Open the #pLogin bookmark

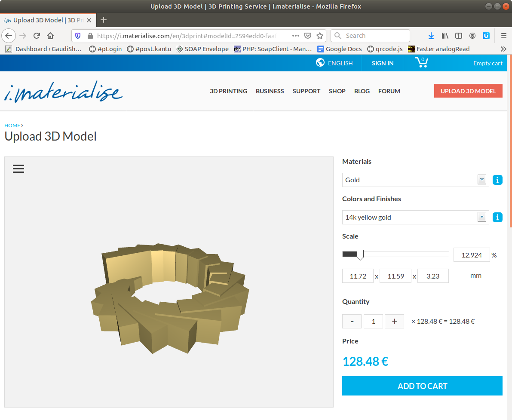point(105,49)
